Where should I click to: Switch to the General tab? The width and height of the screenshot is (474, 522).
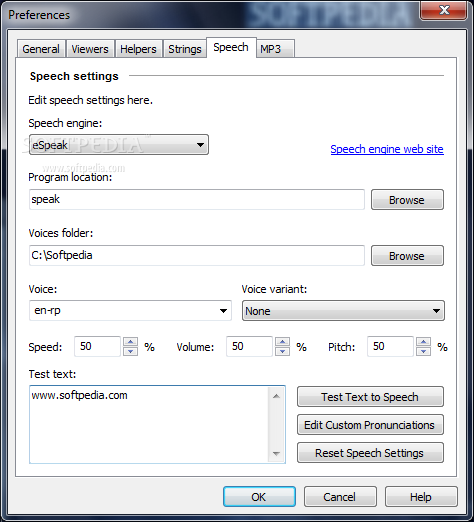pyautogui.click(x=41, y=49)
